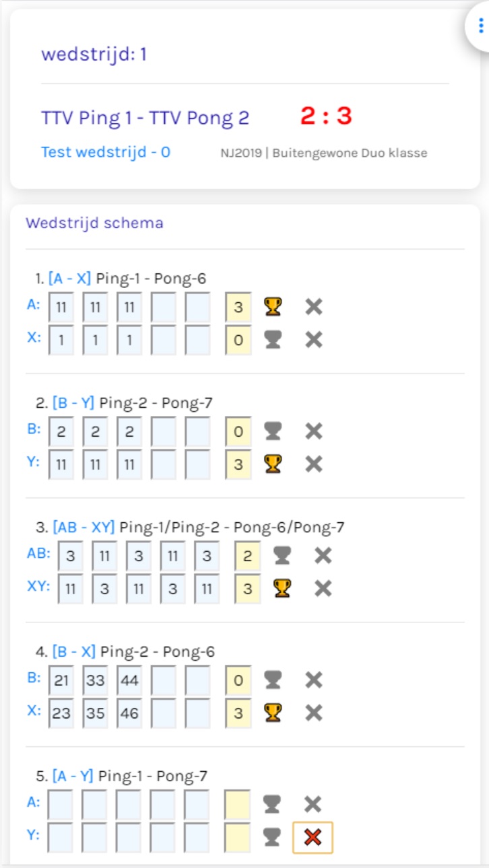This screenshot has height=868, width=489.
Task: Select first game score field for A in match 5
Action: point(61,805)
